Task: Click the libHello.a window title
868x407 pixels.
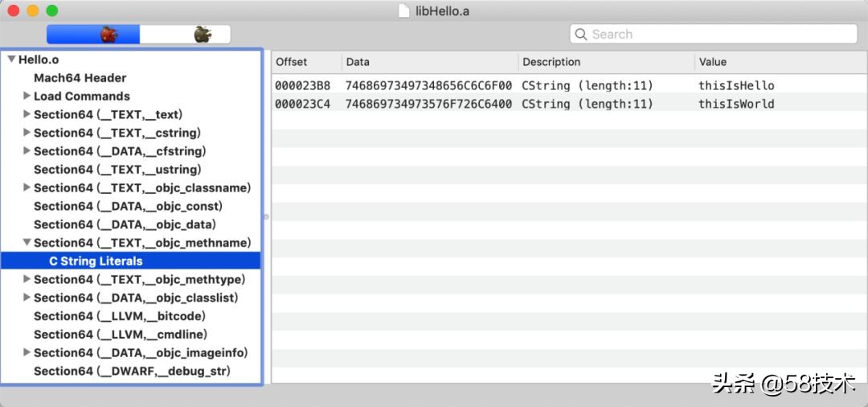Action: coord(442,11)
